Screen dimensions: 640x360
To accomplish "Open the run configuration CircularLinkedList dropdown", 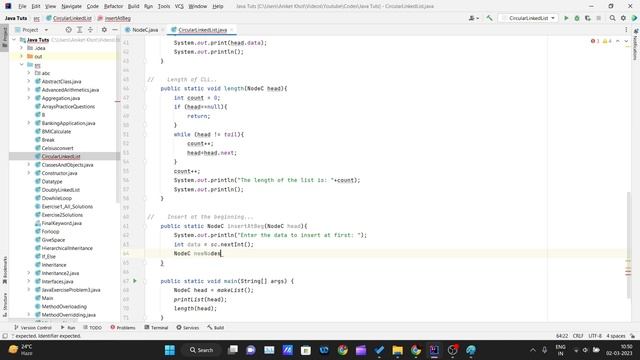I will [528, 18].
